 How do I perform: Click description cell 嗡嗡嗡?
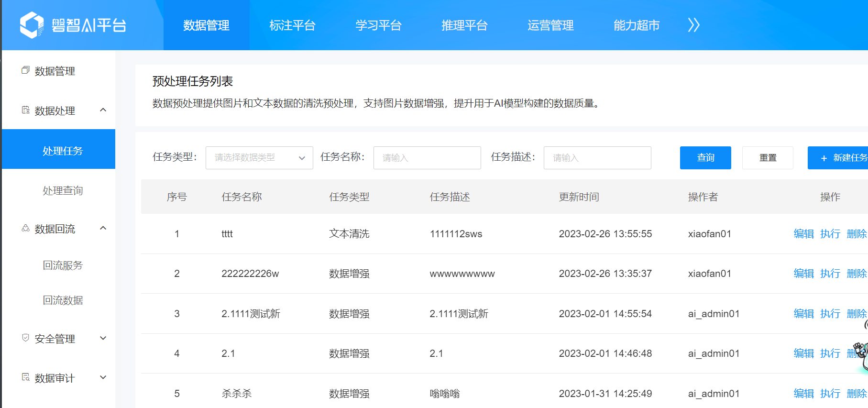tap(445, 393)
